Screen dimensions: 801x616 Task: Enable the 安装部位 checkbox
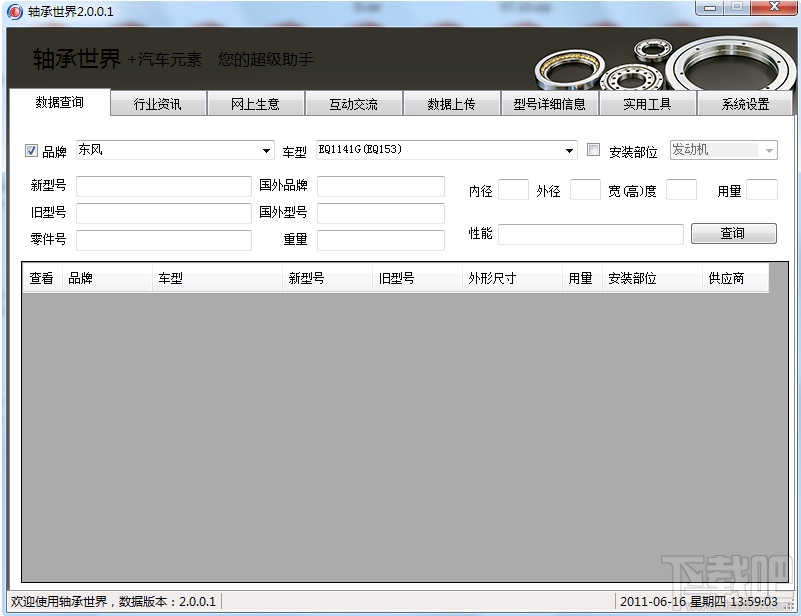click(593, 150)
